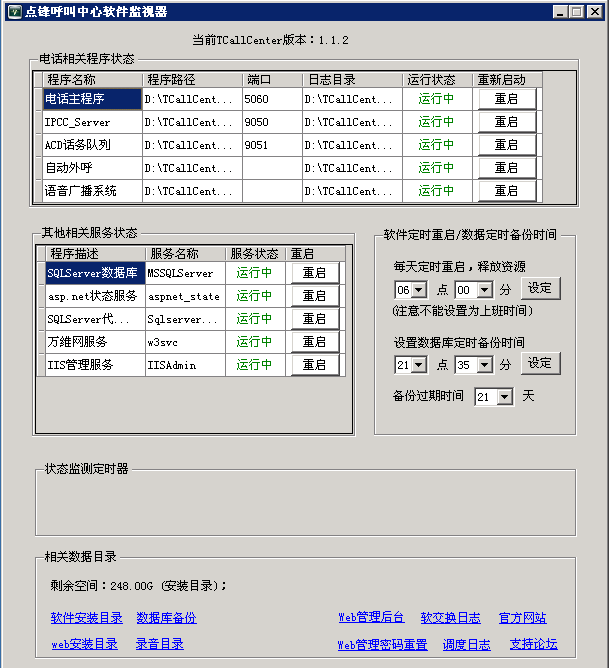Restart the Sqlserver代理 service row
The width and height of the screenshot is (609, 668).
tap(315, 319)
